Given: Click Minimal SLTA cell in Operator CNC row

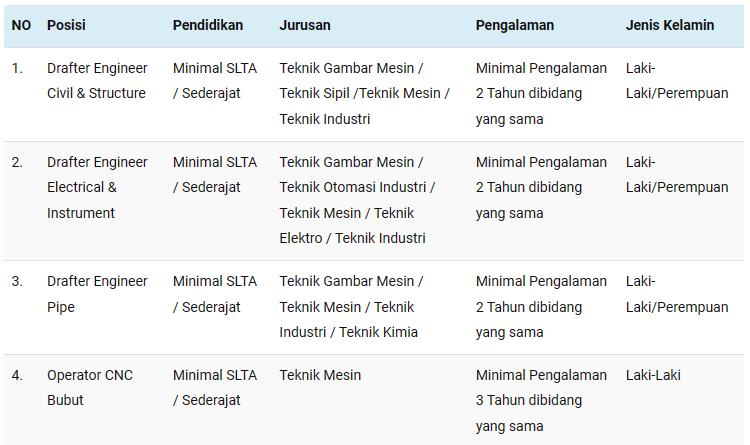Looking at the screenshot, I should pyautogui.click(x=215, y=388).
